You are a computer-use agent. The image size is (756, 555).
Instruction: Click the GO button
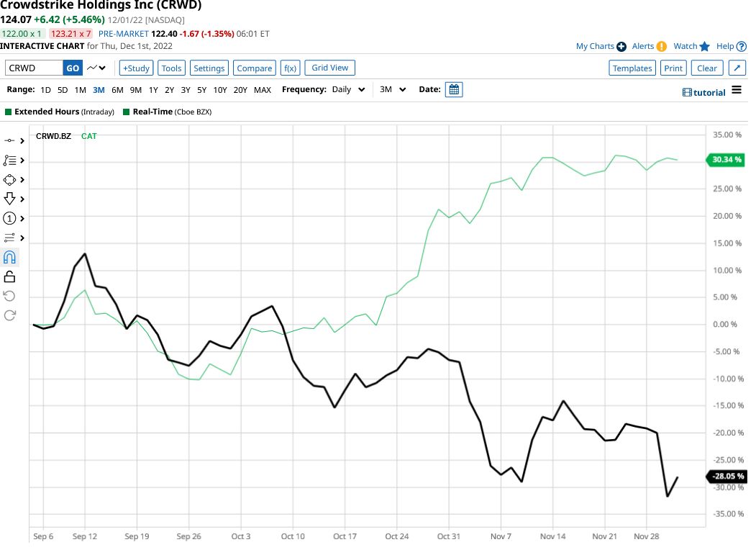coord(73,68)
